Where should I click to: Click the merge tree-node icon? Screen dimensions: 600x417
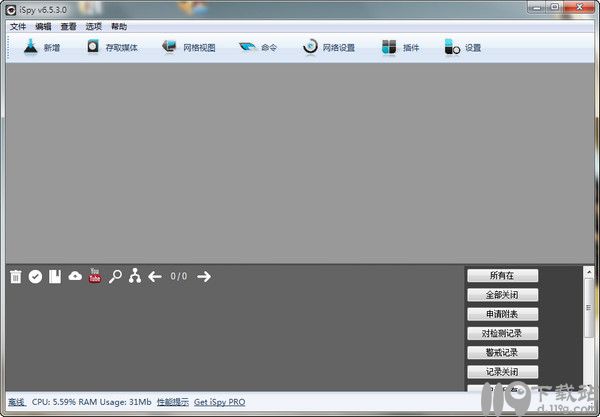tap(135, 276)
